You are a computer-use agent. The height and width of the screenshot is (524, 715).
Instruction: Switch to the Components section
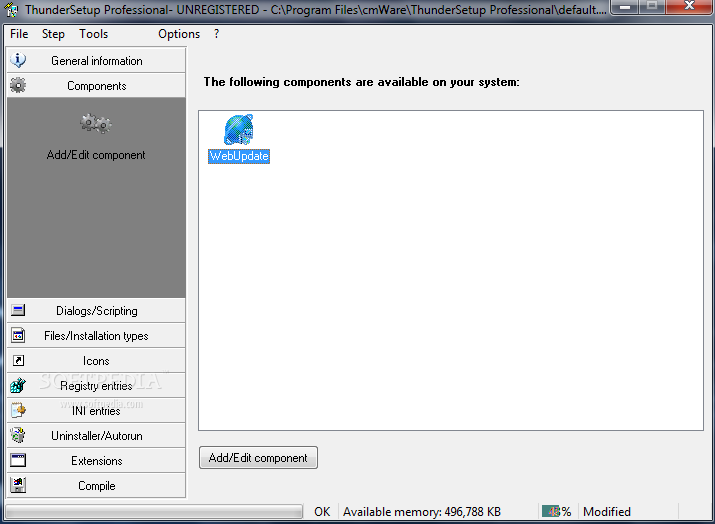coord(96,85)
